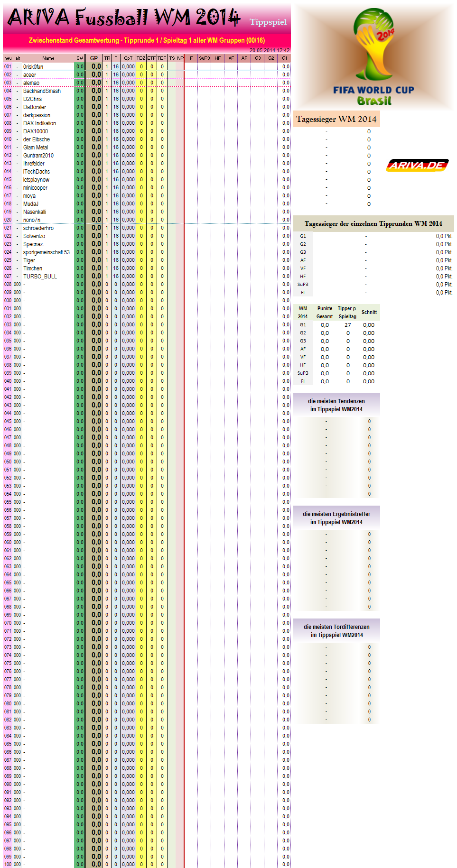
Task: Click the SuP3 column header in ranking table
Action: pyautogui.click(x=204, y=58)
